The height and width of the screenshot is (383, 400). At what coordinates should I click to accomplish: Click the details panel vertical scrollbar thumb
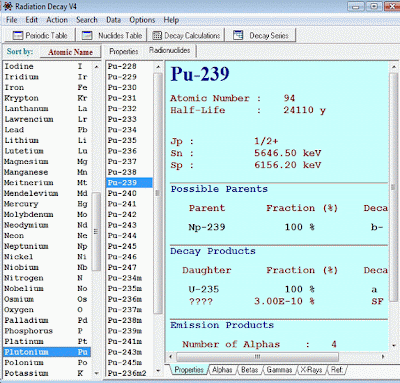click(394, 187)
